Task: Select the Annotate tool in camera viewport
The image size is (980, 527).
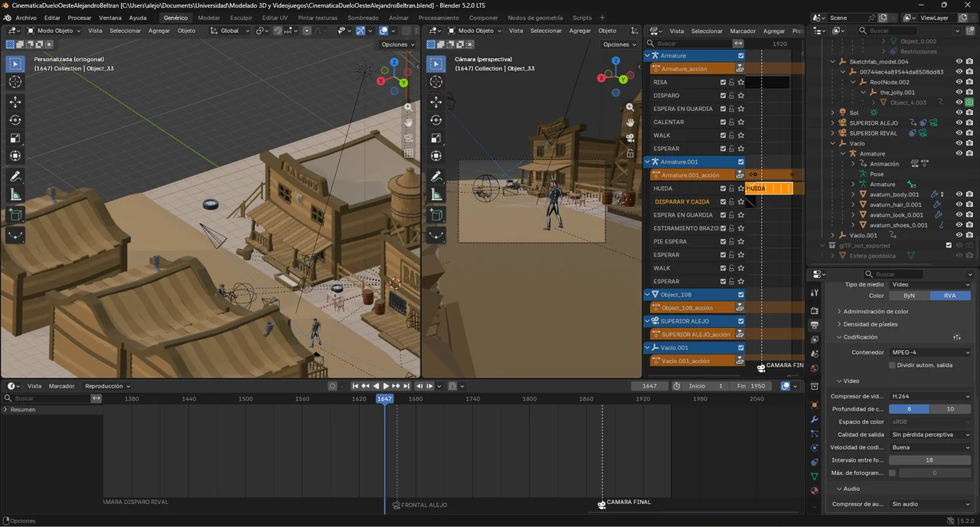Action: coord(436,176)
